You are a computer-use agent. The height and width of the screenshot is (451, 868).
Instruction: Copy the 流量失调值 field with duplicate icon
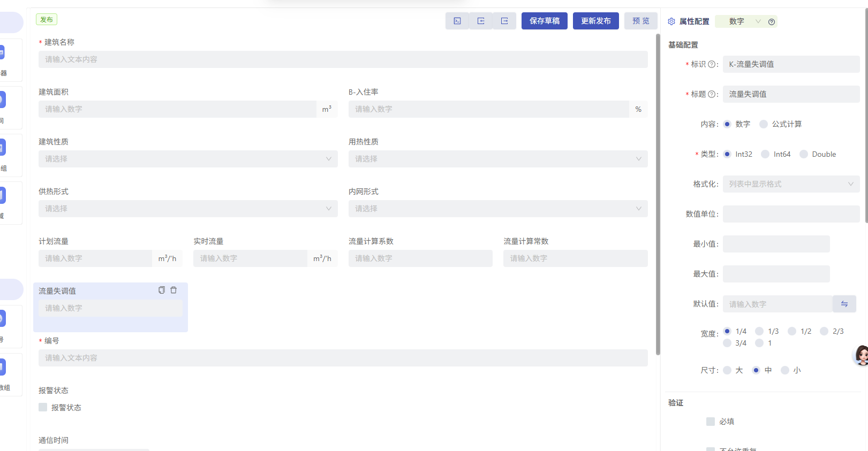click(162, 290)
